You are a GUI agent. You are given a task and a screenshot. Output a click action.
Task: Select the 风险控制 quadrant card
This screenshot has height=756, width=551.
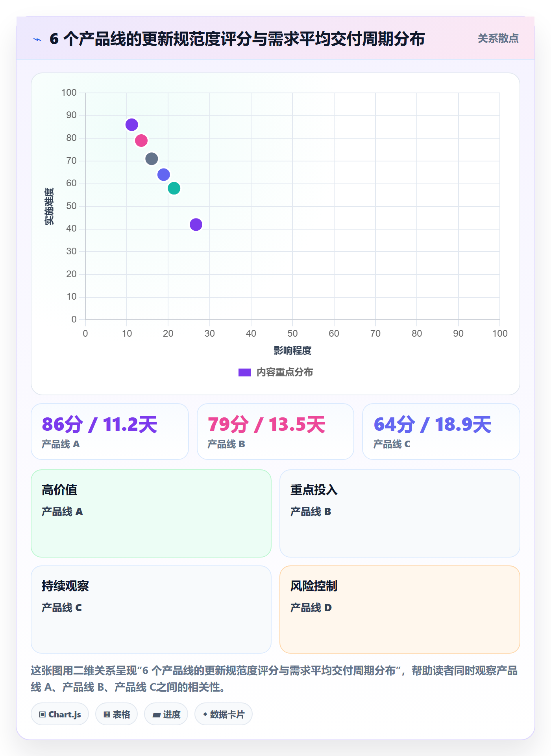[x=400, y=610]
